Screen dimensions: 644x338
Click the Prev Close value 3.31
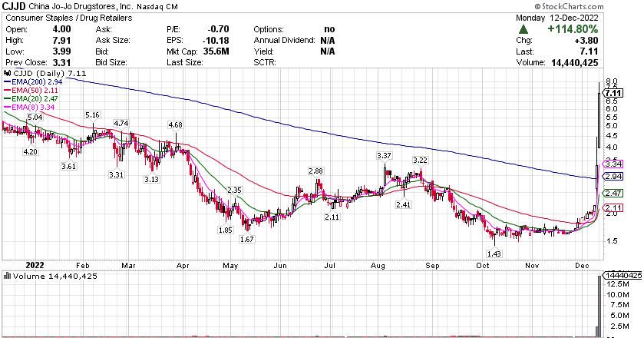point(61,62)
